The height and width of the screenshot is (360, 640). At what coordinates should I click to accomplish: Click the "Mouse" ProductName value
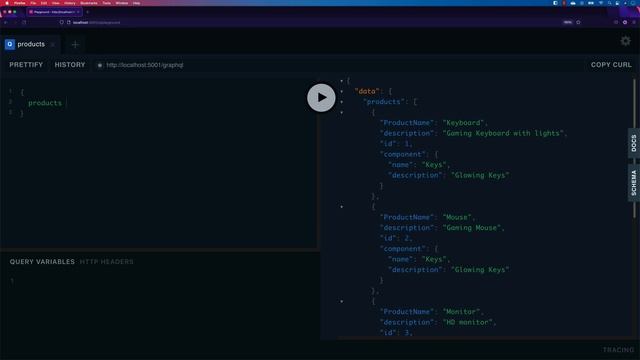457,217
